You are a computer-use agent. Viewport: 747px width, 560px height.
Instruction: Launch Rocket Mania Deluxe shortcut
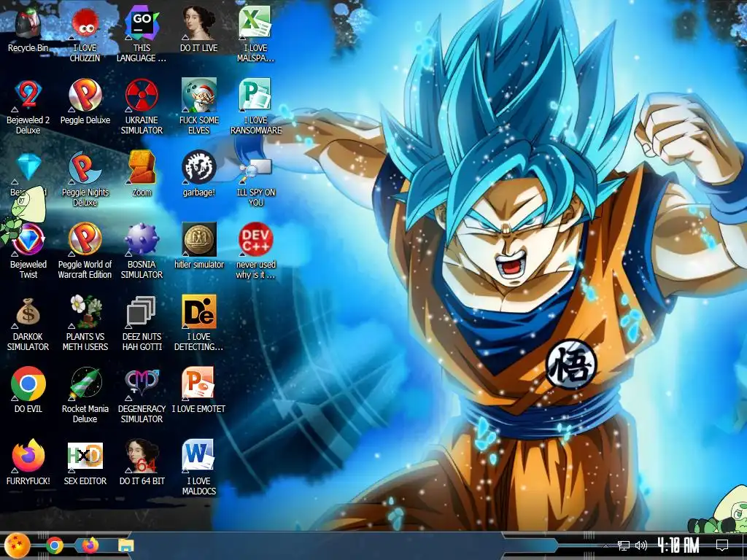tap(85, 384)
